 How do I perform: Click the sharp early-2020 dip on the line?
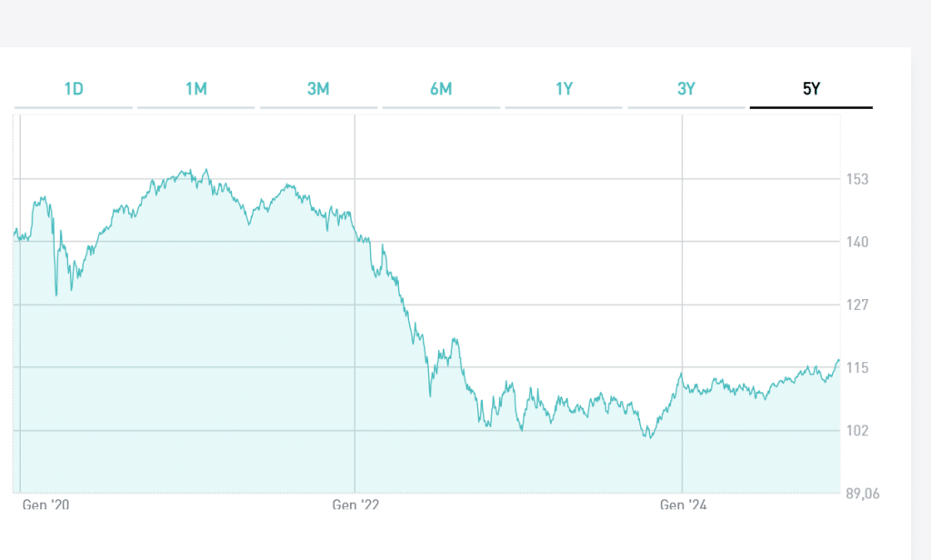[56, 294]
